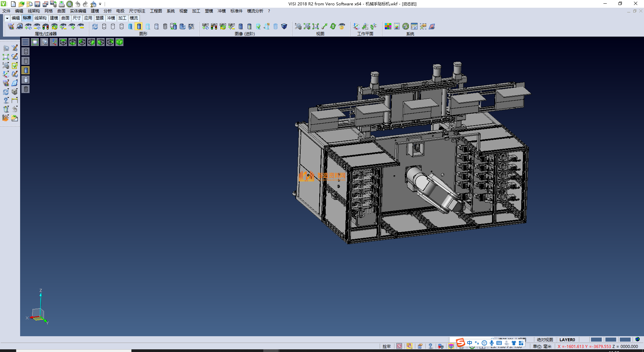This screenshot has height=352, width=644.
Task: Click the smiley eye view icon
Action: click(341, 26)
